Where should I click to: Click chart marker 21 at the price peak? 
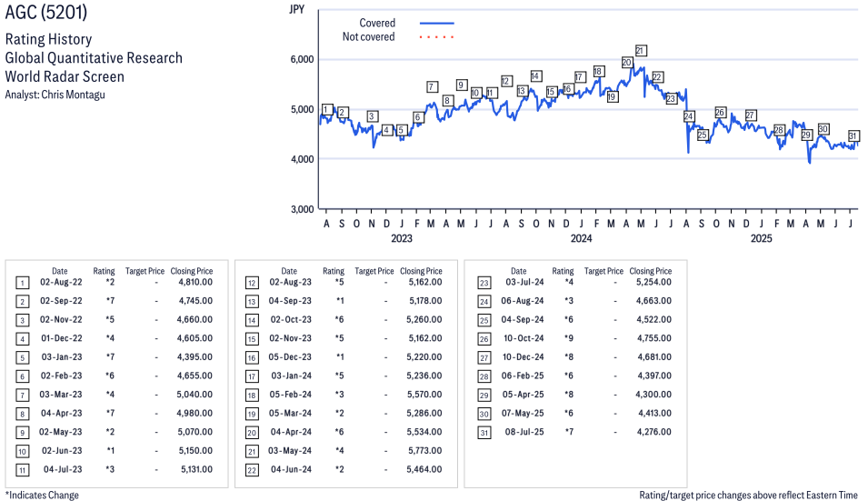pyautogui.click(x=641, y=51)
